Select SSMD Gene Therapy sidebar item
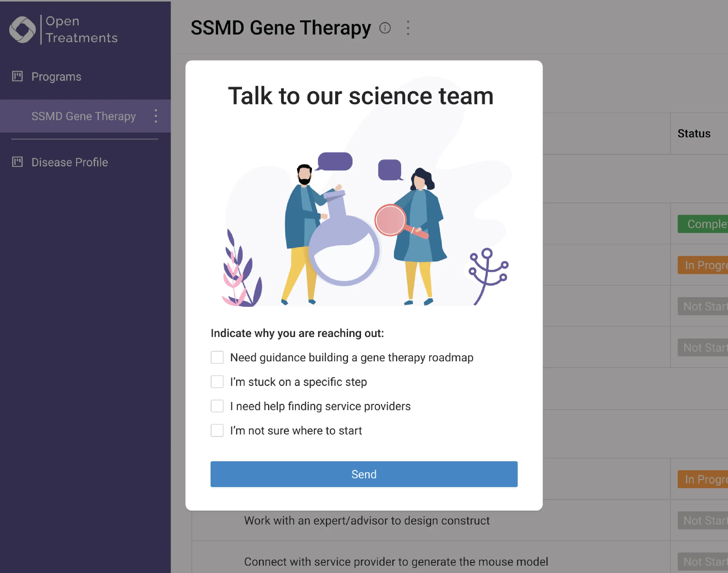The height and width of the screenshot is (573, 728). (x=84, y=116)
